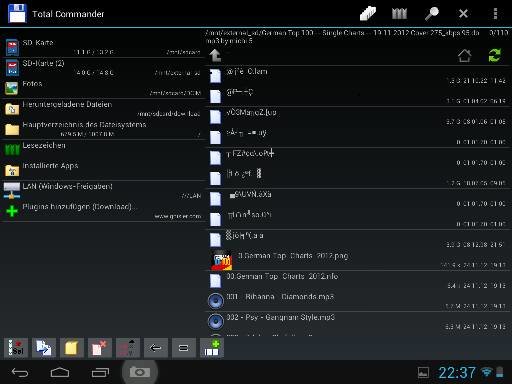
Task: Tap the sort order toolbar button
Action: pyautogui.click(x=127, y=348)
